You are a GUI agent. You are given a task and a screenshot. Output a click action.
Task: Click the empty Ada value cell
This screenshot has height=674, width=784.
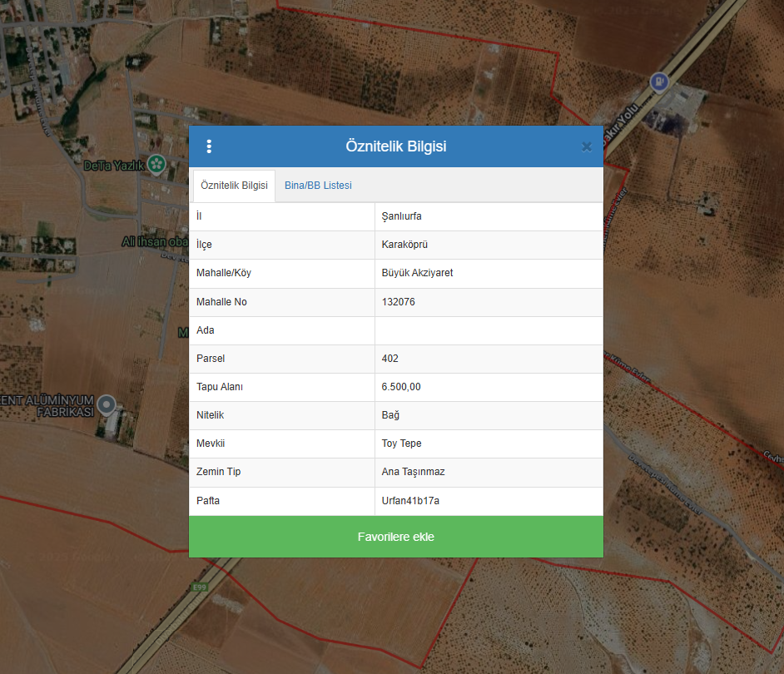(488, 330)
